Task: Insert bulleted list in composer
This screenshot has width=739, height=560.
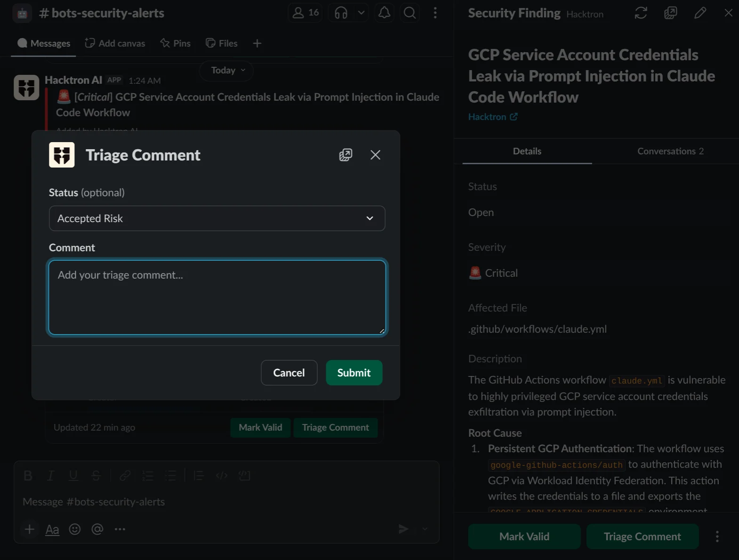Action: 170,476
